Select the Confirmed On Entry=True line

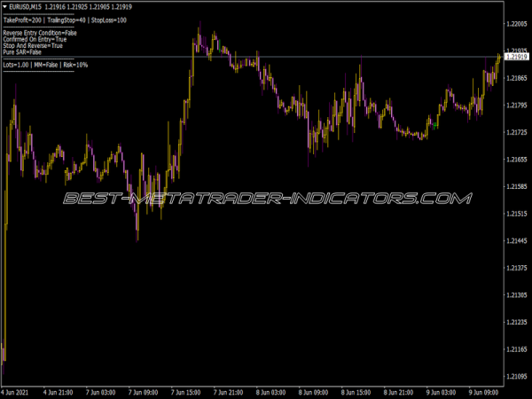(35, 39)
